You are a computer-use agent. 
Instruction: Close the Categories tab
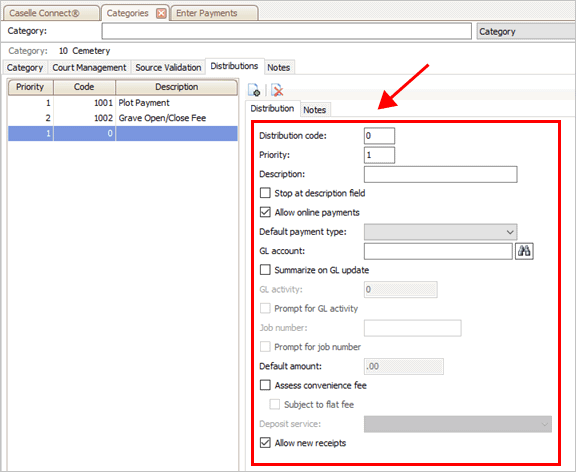point(161,14)
